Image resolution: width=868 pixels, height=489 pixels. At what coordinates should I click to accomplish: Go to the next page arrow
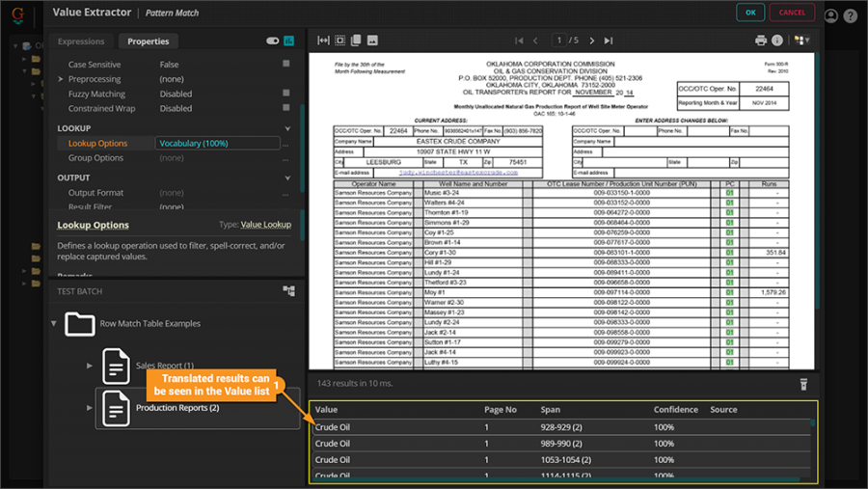pyautogui.click(x=591, y=41)
